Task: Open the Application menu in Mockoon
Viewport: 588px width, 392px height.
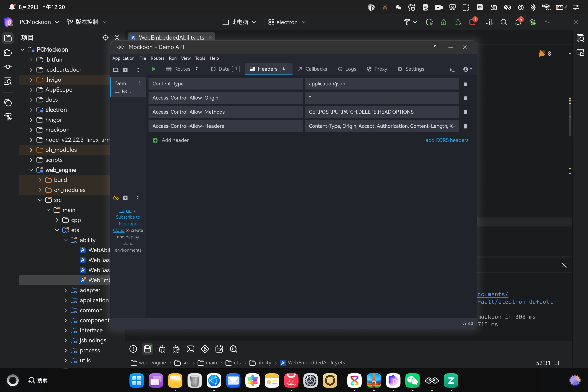Action: (x=123, y=58)
